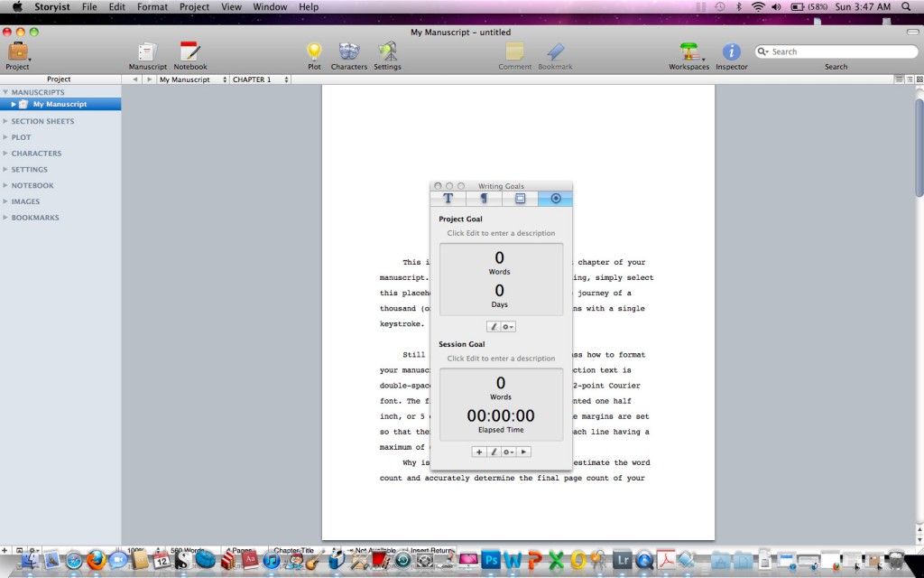Image resolution: width=924 pixels, height=578 pixels.
Task: Expand the NOTEBOOK sidebar group
Action: pyautogui.click(x=5, y=185)
